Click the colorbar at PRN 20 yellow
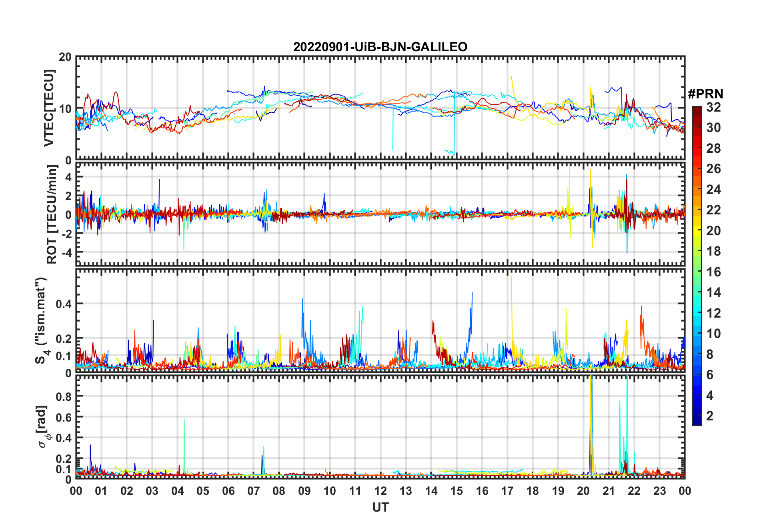The width and height of the screenshot is (761, 532). (x=697, y=230)
